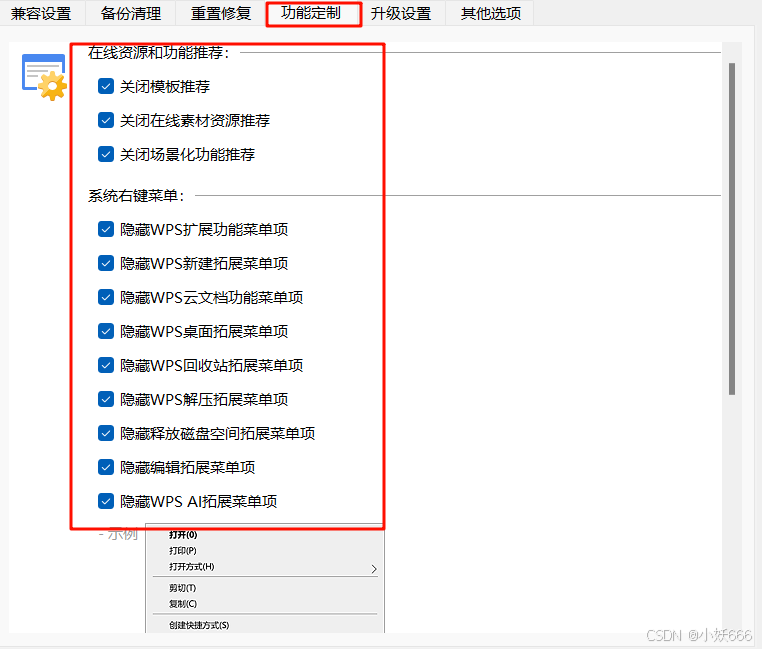The height and width of the screenshot is (649, 762).
Task: Uncheck 隐藏WPS扩展功能菜单项
Action: (x=106, y=229)
